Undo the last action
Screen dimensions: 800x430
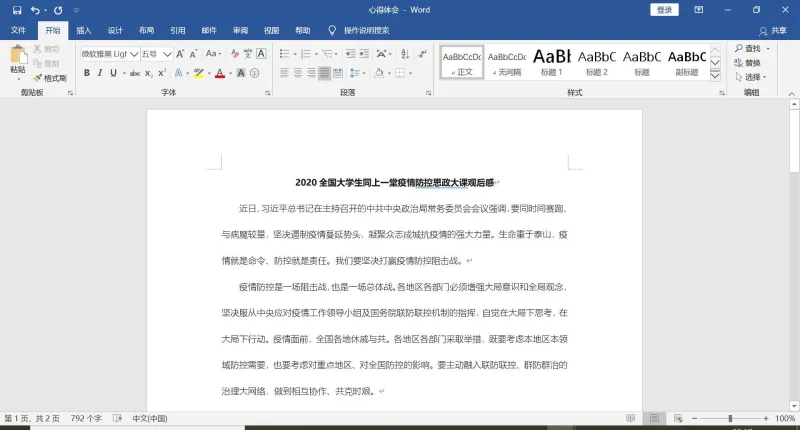35,10
